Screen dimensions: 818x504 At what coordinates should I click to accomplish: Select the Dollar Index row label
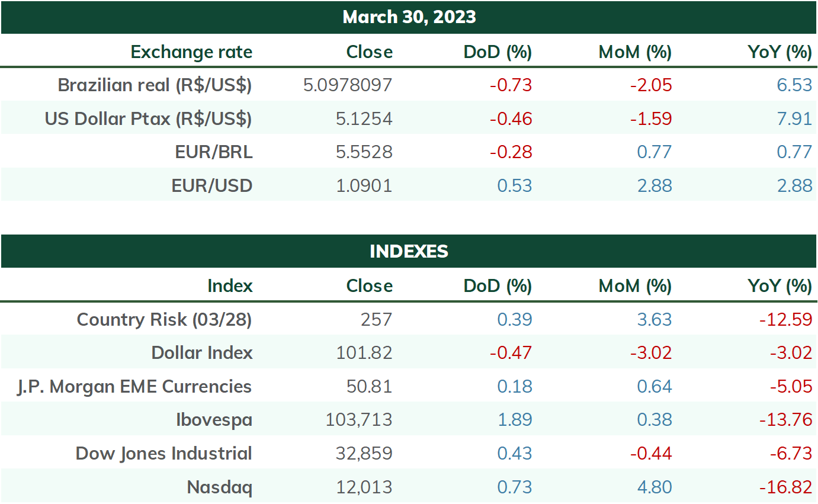pos(202,353)
